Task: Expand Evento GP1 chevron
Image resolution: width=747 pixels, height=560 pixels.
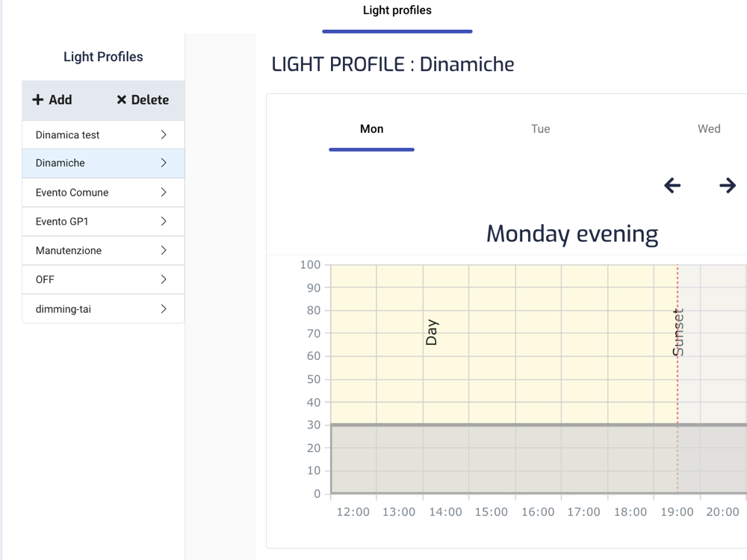Action: click(x=164, y=222)
